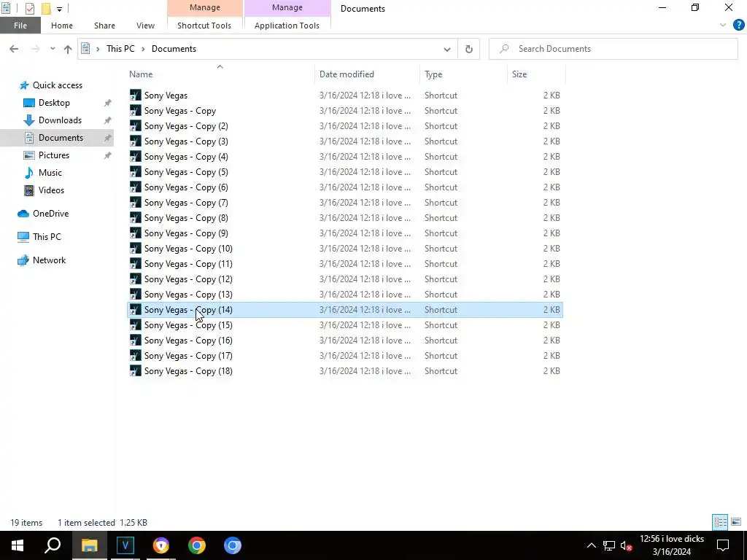The height and width of the screenshot is (560, 747).
Task: Click the file name Sony Vegas - Copy (11)
Action: click(x=189, y=264)
